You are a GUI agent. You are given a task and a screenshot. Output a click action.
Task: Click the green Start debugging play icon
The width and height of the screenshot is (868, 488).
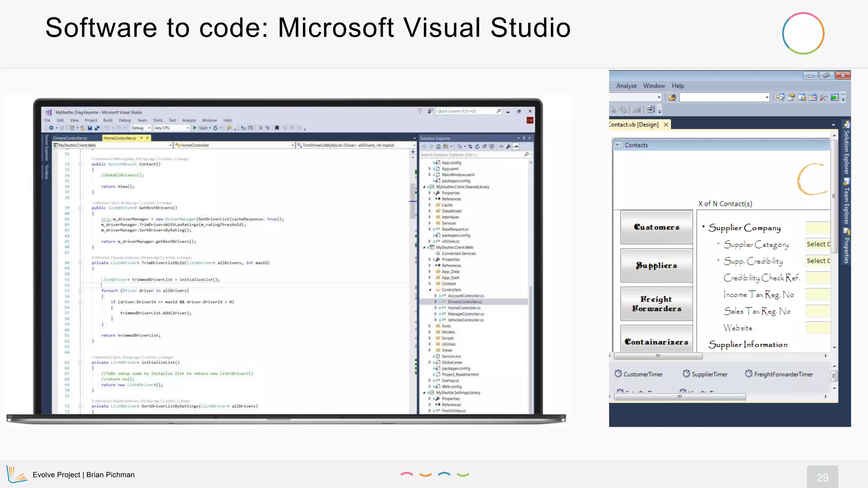point(195,128)
